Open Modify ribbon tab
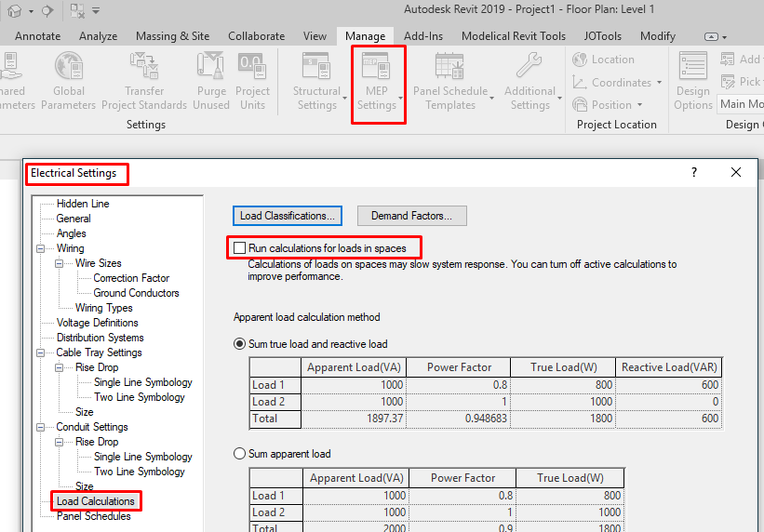Image resolution: width=764 pixels, height=532 pixels. (x=658, y=36)
